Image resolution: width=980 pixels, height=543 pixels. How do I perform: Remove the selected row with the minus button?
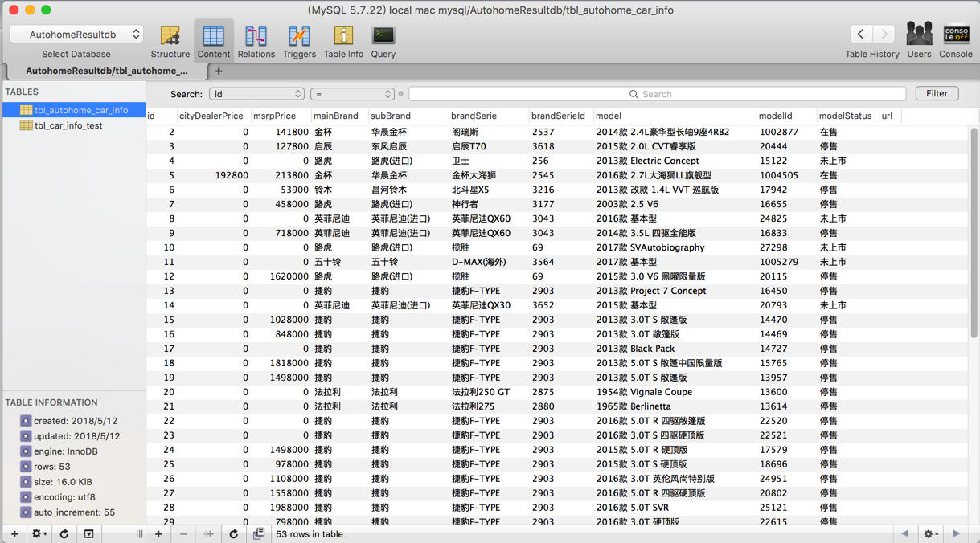coord(183,533)
